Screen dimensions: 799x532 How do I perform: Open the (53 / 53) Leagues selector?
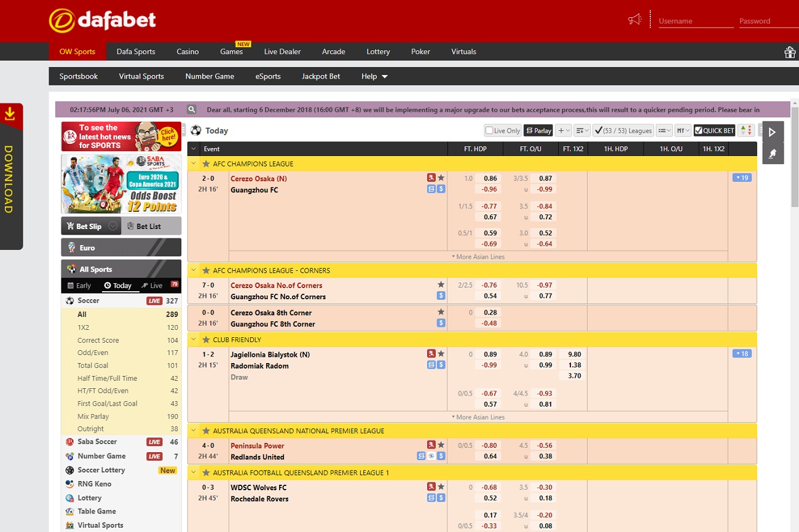point(623,130)
